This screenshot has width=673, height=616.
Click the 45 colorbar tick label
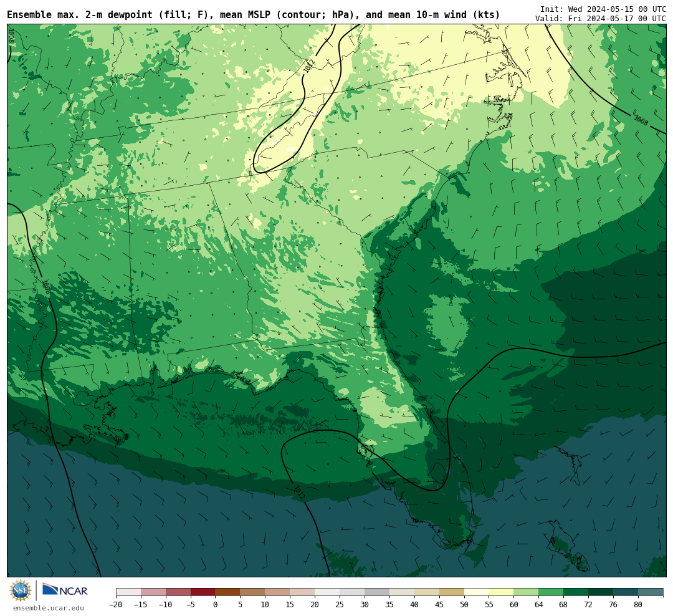(439, 605)
